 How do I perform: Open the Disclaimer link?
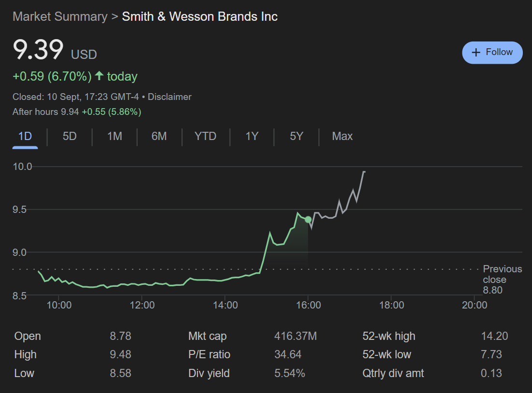pyautogui.click(x=169, y=97)
